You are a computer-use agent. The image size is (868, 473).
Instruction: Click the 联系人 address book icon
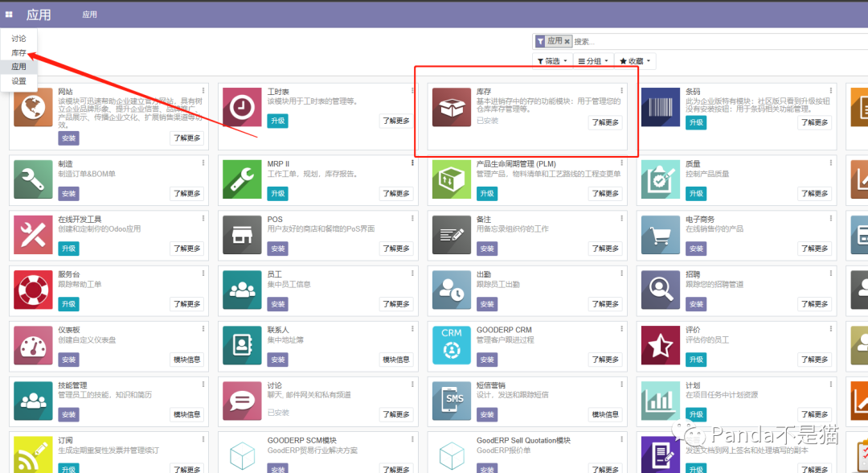coord(242,345)
